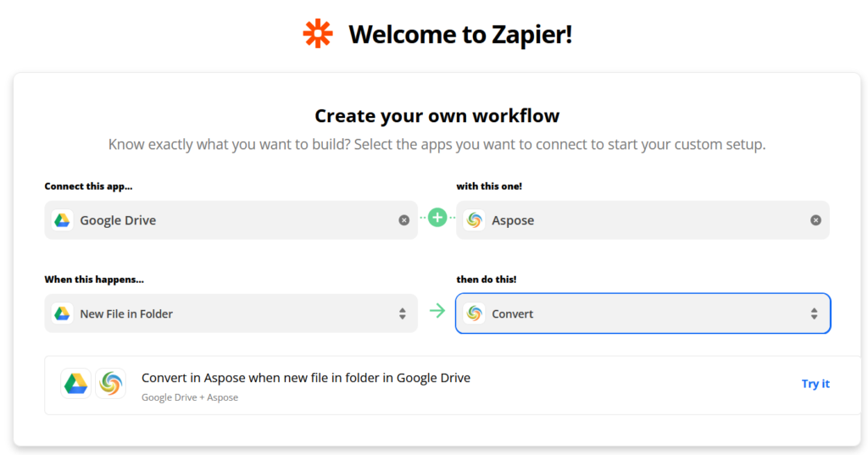
Task: Click the arrows on 'When this happens' selector
Action: click(x=403, y=314)
